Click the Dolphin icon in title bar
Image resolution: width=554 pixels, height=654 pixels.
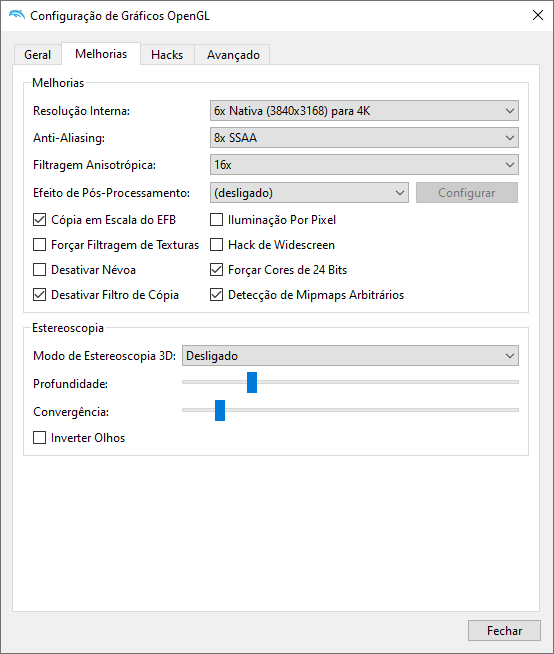point(17,15)
